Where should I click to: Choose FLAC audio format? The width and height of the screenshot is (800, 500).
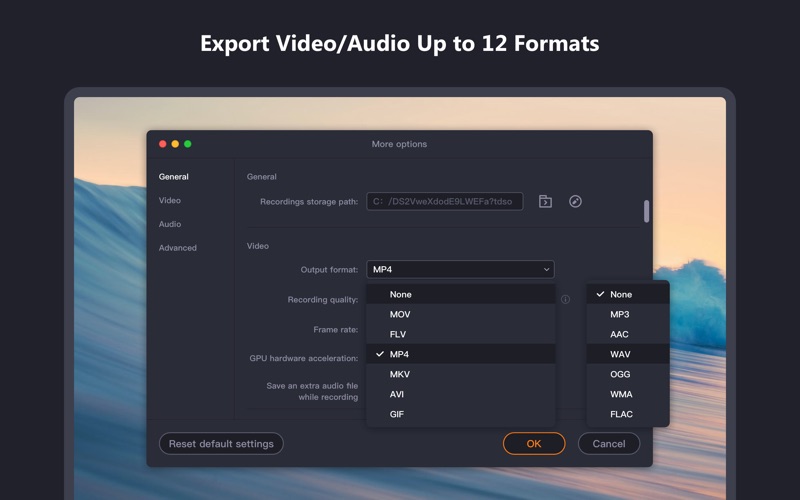tap(628, 414)
